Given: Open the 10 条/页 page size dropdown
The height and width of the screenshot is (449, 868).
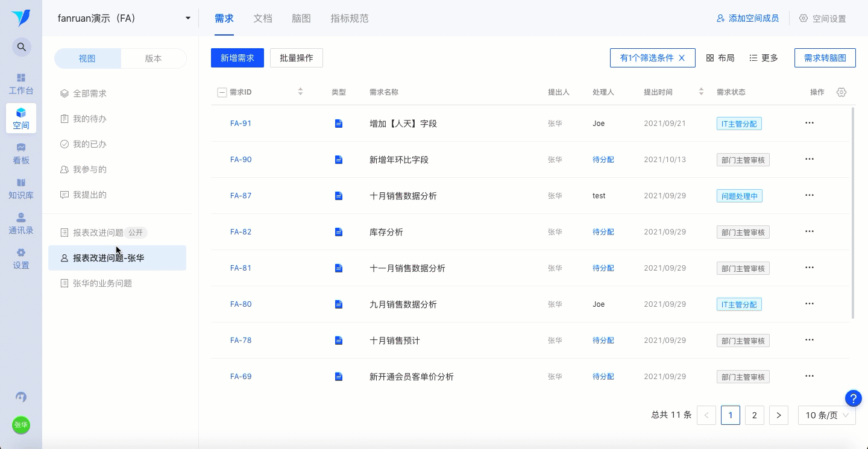Looking at the screenshot, I should [x=826, y=415].
